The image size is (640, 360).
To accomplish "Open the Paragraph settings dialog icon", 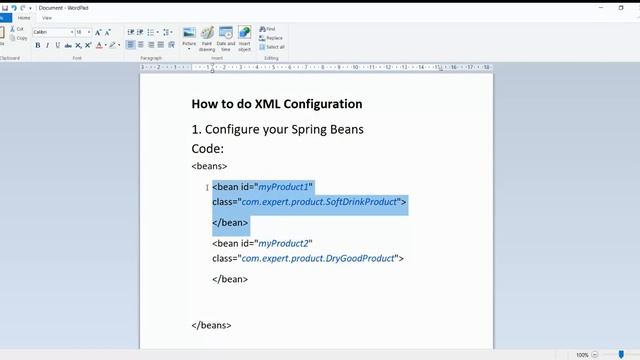I will [x=171, y=44].
